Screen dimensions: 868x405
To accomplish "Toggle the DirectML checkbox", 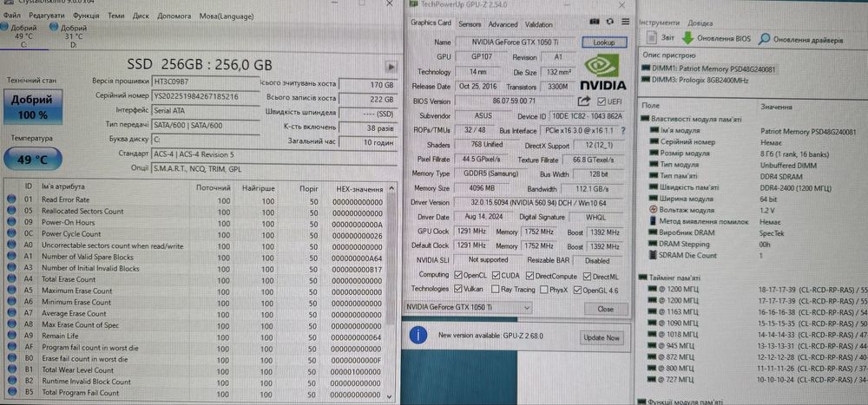I will [588, 276].
